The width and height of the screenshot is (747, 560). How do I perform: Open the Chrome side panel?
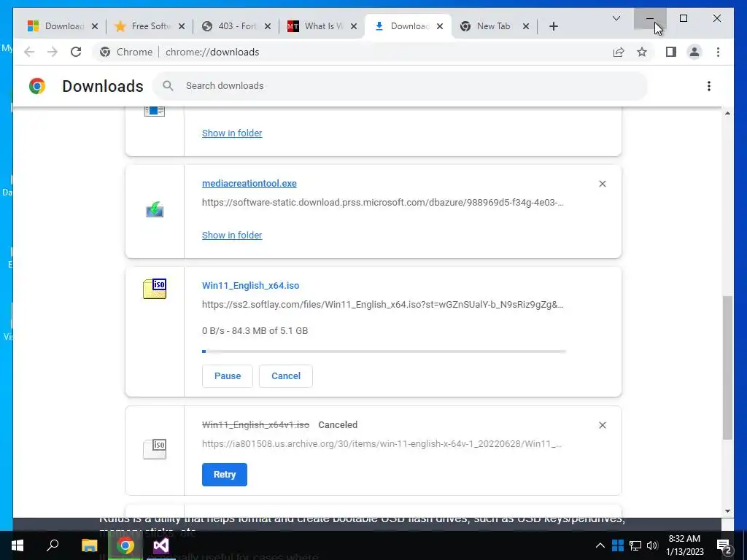(671, 52)
